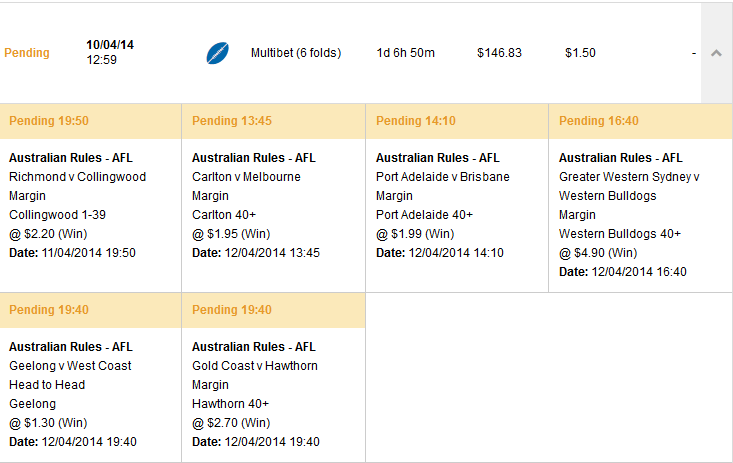Select the Pending 16:40 leg header

tap(640, 121)
